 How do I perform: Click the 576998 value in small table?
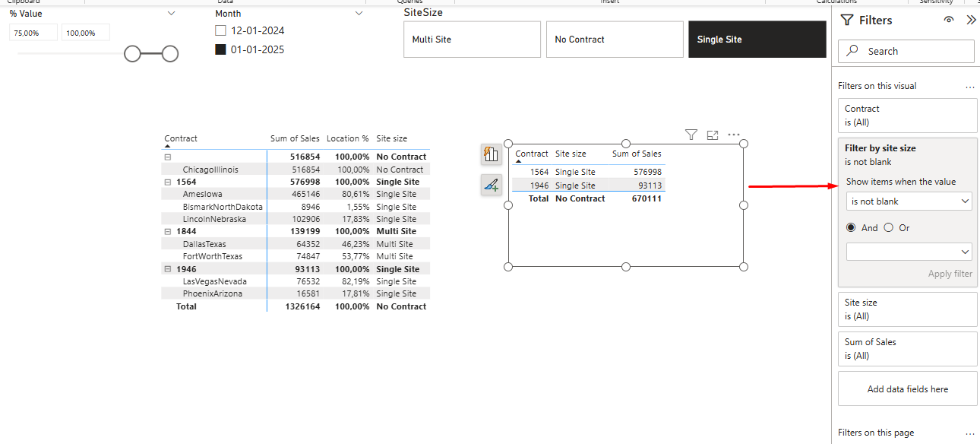[x=646, y=172]
